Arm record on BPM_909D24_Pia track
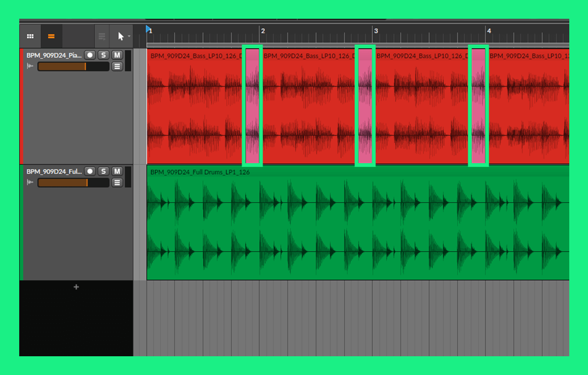The width and height of the screenshot is (588, 375). tap(90, 55)
